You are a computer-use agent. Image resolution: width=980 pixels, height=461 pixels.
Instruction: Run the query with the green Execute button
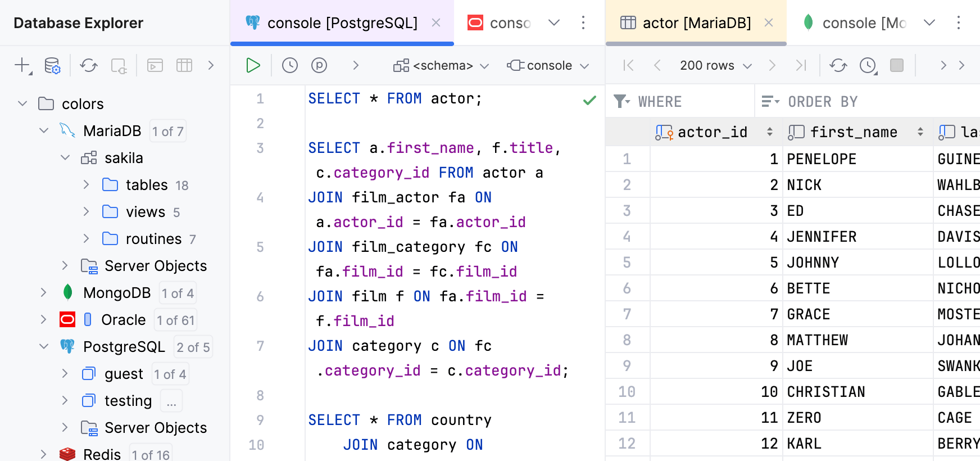pyautogui.click(x=253, y=65)
